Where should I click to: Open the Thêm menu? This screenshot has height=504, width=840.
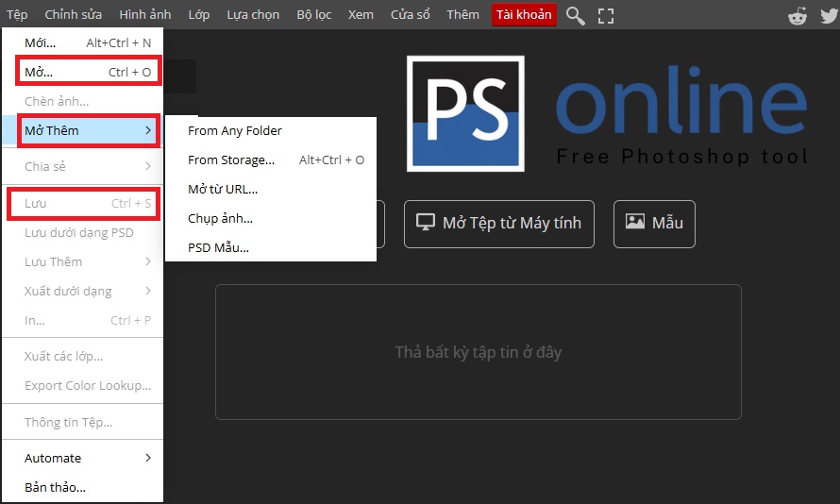tap(462, 14)
